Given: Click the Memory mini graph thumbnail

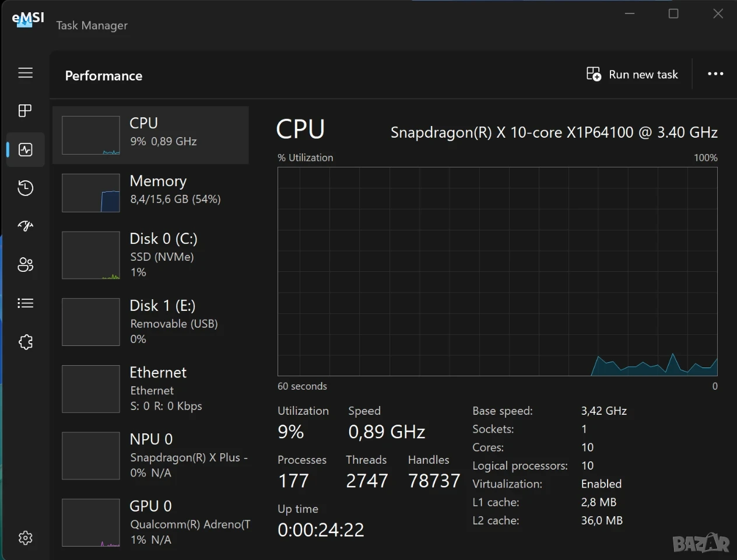Looking at the screenshot, I should [91, 193].
